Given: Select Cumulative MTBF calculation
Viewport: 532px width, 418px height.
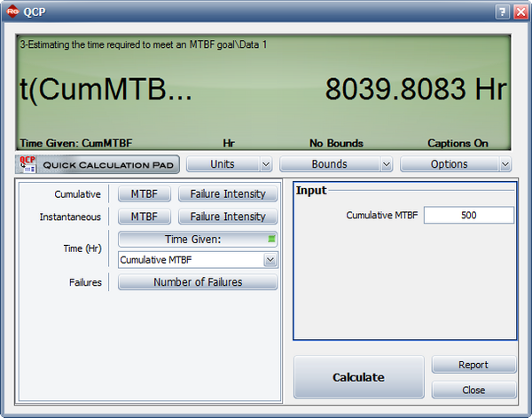Looking at the screenshot, I should [145, 193].
